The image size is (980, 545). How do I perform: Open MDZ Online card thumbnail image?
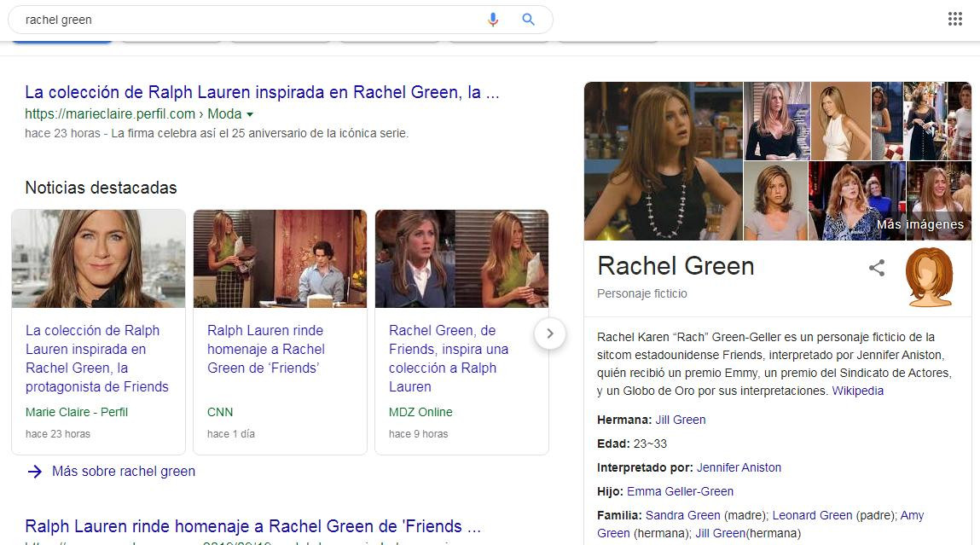pyautogui.click(x=462, y=258)
